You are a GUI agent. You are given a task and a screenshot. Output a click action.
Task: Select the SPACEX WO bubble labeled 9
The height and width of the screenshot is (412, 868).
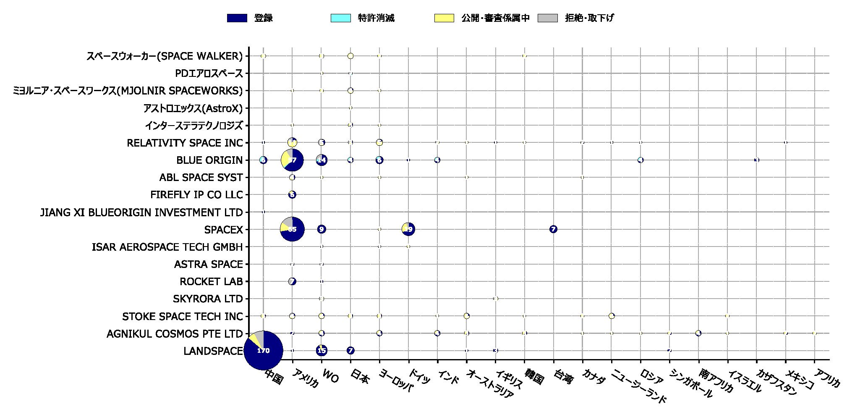(322, 229)
